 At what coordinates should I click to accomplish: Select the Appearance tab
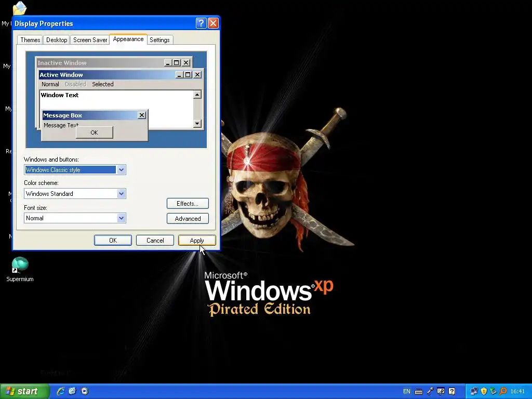tap(128, 39)
